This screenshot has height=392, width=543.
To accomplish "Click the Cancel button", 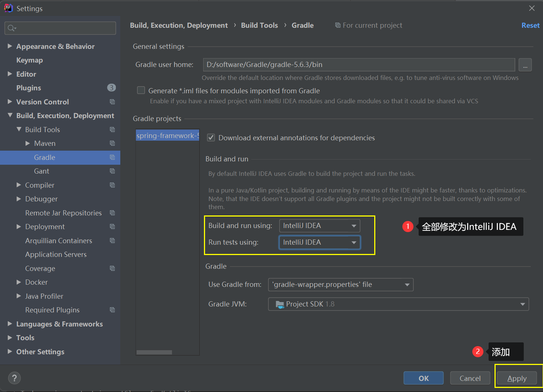I will coord(470,378).
